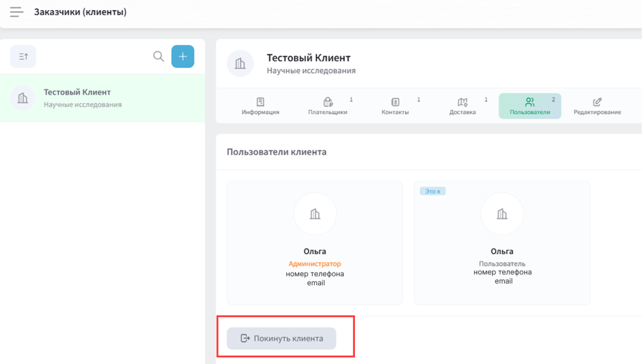Screen dimensions: 642x364
Task: Click the sort list icon button
Action: tap(23, 56)
